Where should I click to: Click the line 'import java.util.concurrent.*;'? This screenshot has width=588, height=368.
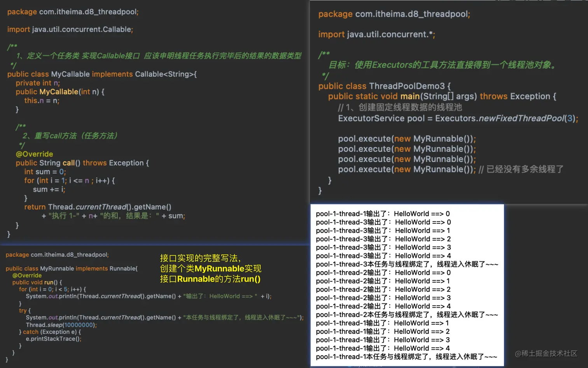377,35
